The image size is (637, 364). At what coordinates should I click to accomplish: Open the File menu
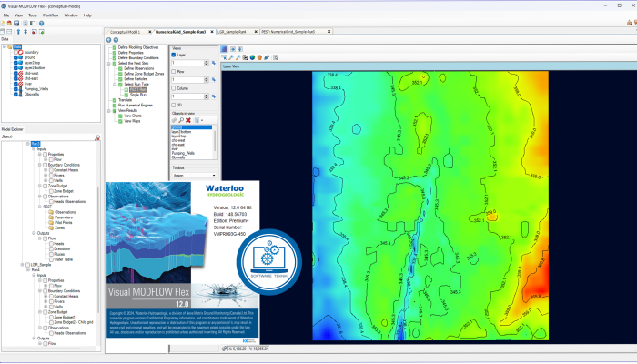6,15
